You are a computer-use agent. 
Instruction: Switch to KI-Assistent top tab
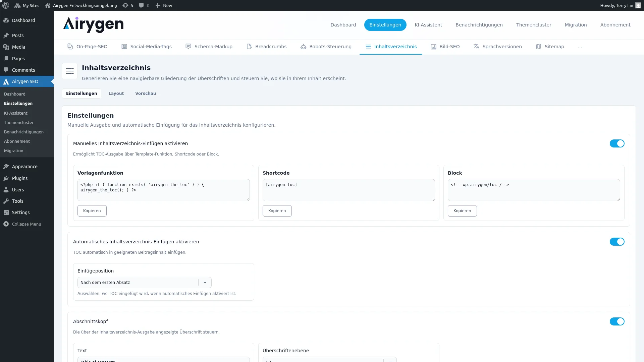(x=428, y=25)
